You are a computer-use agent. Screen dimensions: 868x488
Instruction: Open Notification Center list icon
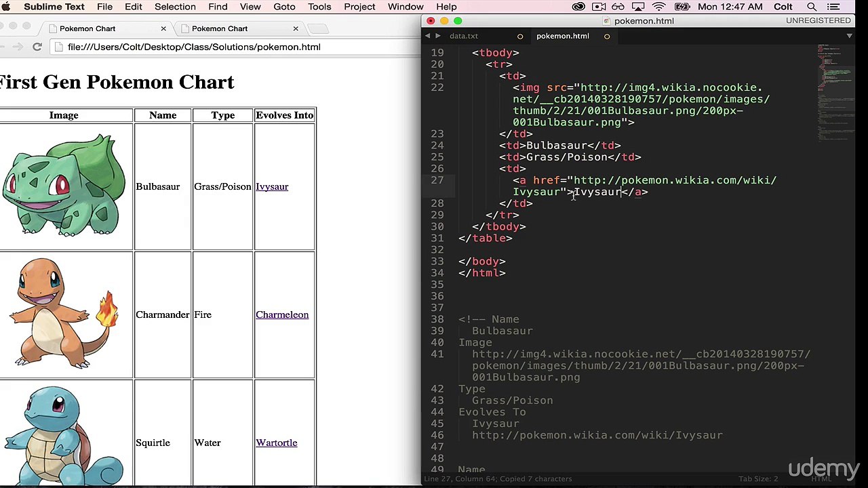click(x=832, y=7)
